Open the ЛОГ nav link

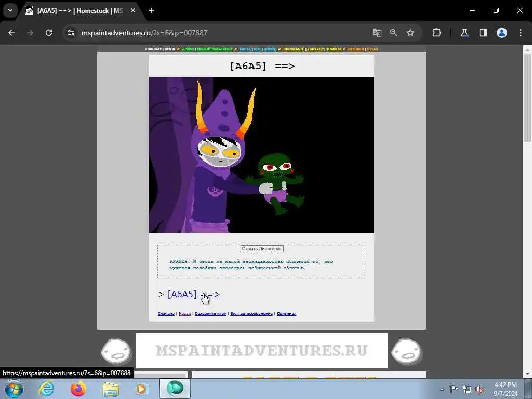257,49
